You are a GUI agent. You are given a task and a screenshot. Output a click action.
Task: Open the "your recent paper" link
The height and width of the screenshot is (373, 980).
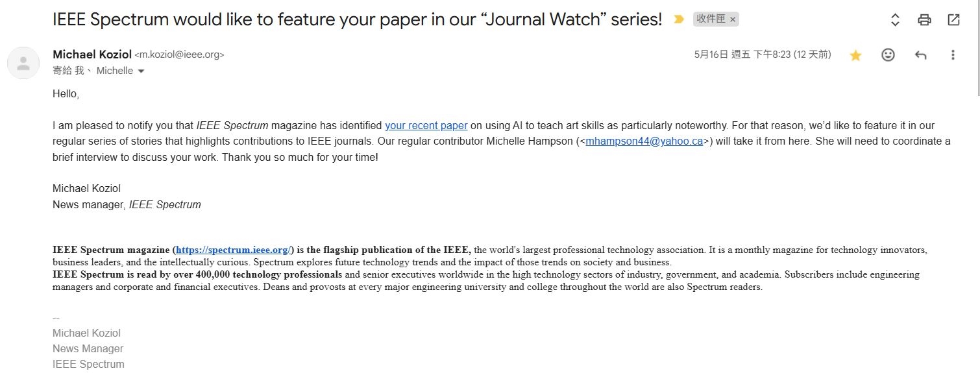[426, 125]
